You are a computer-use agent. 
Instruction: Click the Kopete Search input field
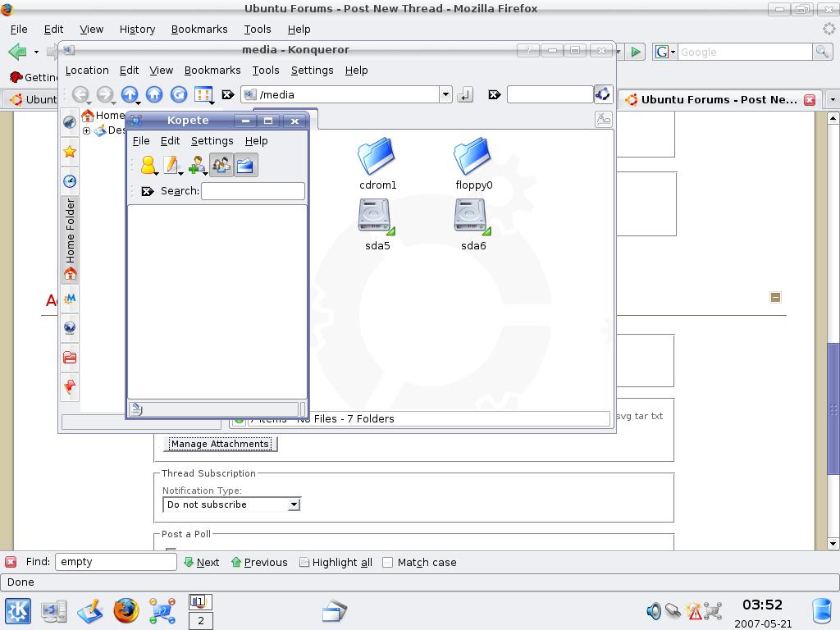[x=253, y=191]
